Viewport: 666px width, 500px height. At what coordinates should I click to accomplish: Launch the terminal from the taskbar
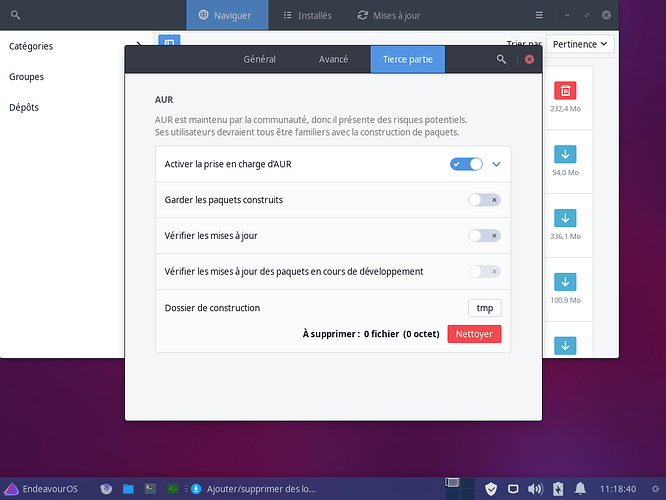click(150, 489)
